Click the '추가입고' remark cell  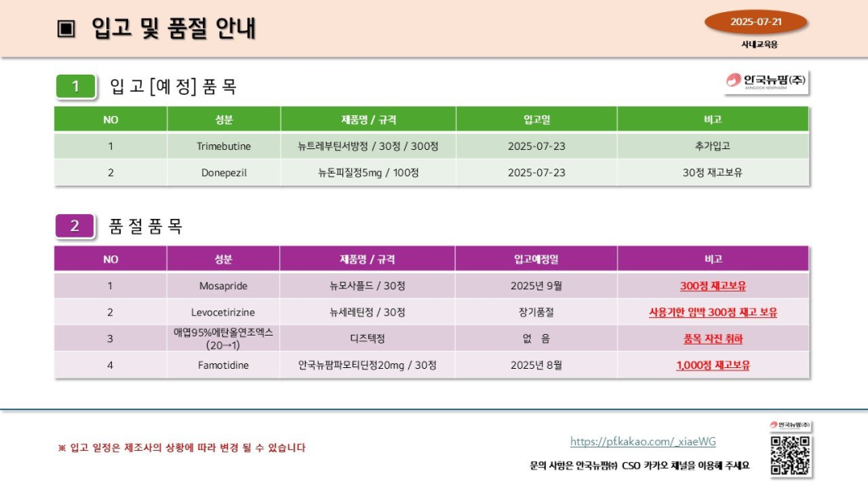(712, 146)
